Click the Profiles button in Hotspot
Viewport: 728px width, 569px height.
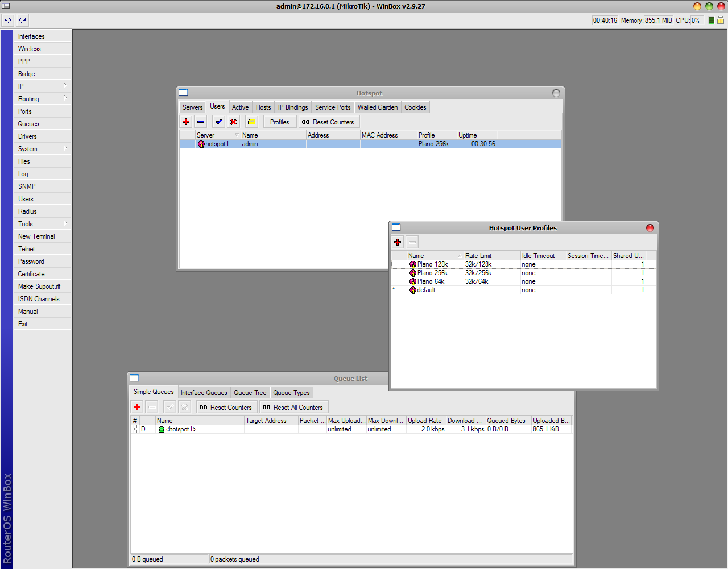tap(279, 122)
